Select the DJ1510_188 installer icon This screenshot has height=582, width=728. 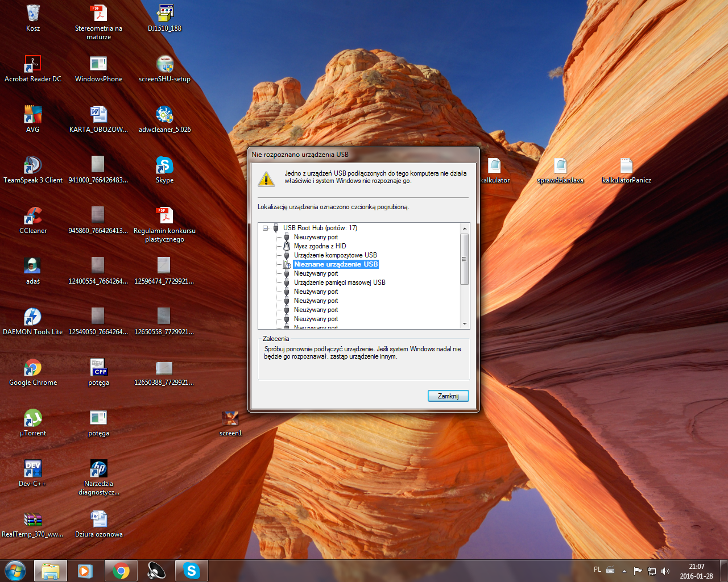(164, 14)
